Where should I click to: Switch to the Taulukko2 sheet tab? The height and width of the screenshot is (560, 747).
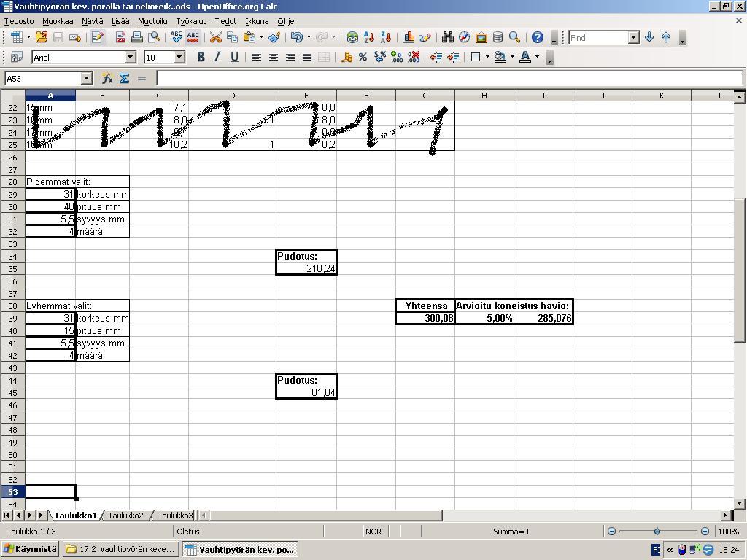[x=125, y=516]
